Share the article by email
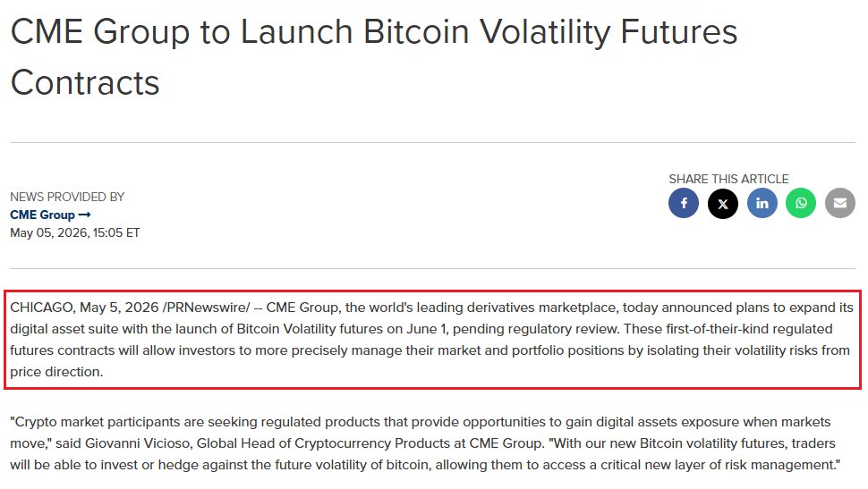 pos(840,203)
